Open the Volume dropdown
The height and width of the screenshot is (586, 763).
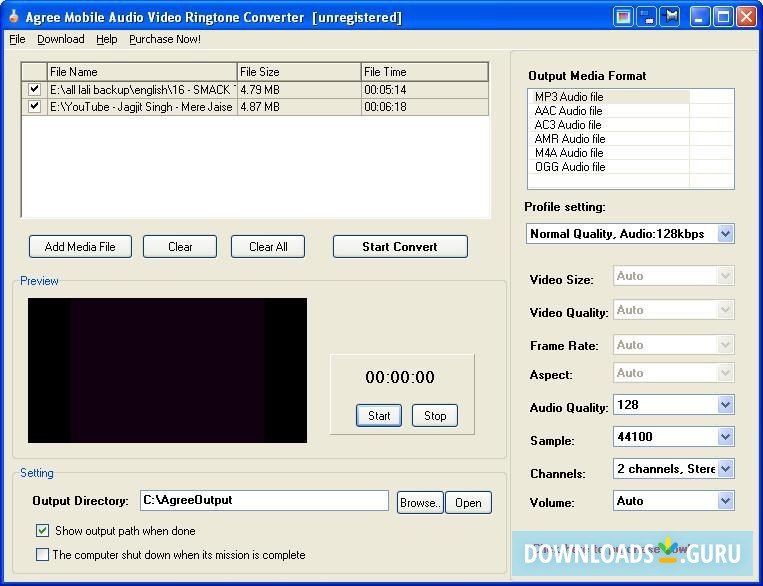[725, 501]
